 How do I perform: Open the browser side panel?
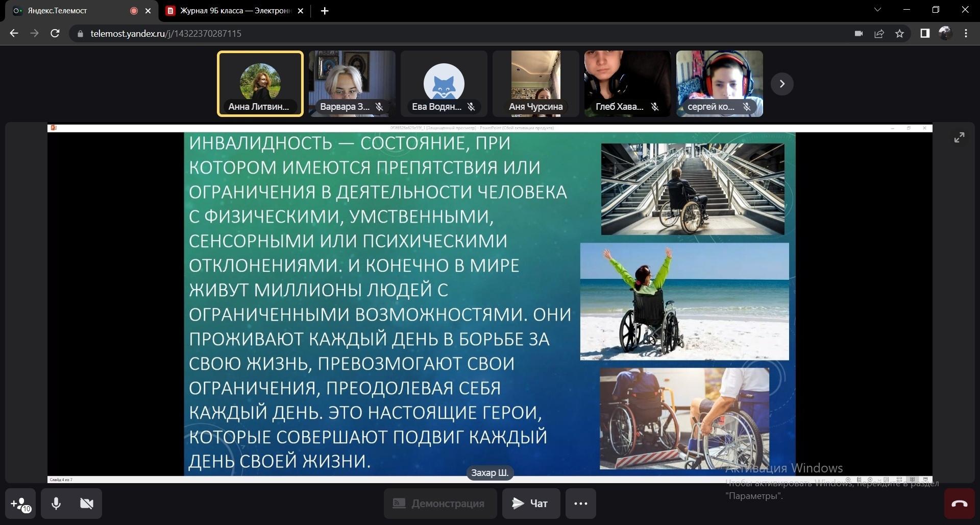[x=924, y=33]
